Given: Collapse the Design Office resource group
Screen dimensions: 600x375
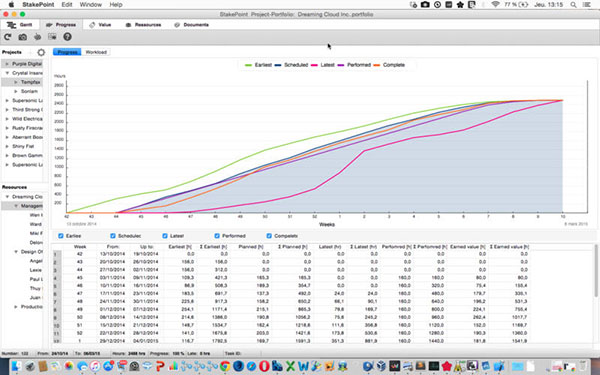Looking at the screenshot, I should (16, 252).
